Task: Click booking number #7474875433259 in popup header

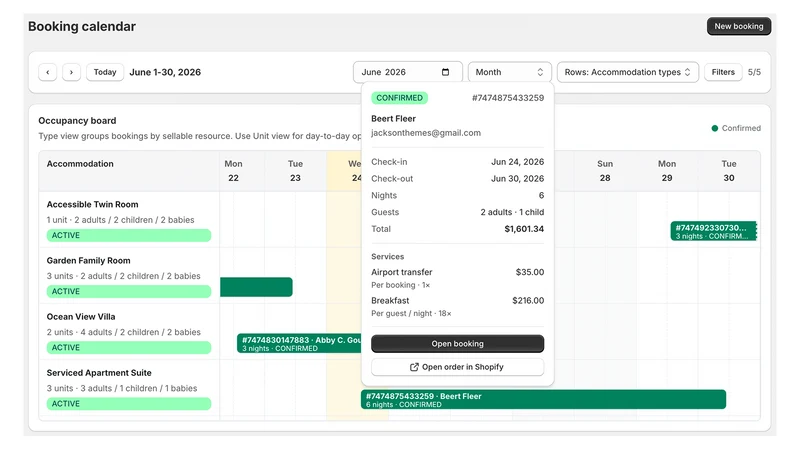Action: [508, 97]
